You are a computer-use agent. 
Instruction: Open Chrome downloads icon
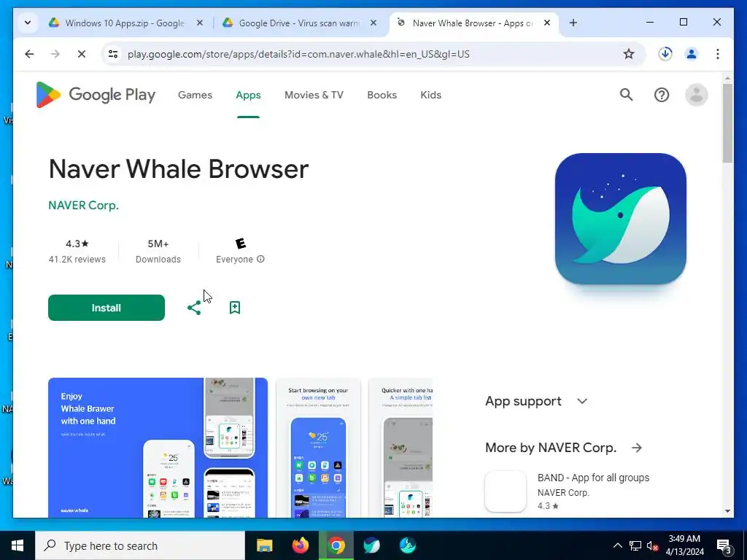665,54
